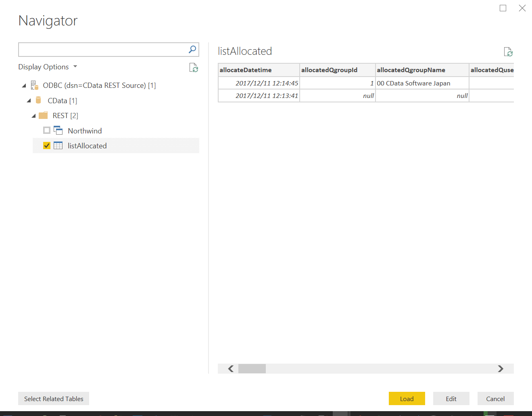532x416 pixels.
Task: Click the 2017/12/11 12:14:45 cell
Action: point(259,83)
